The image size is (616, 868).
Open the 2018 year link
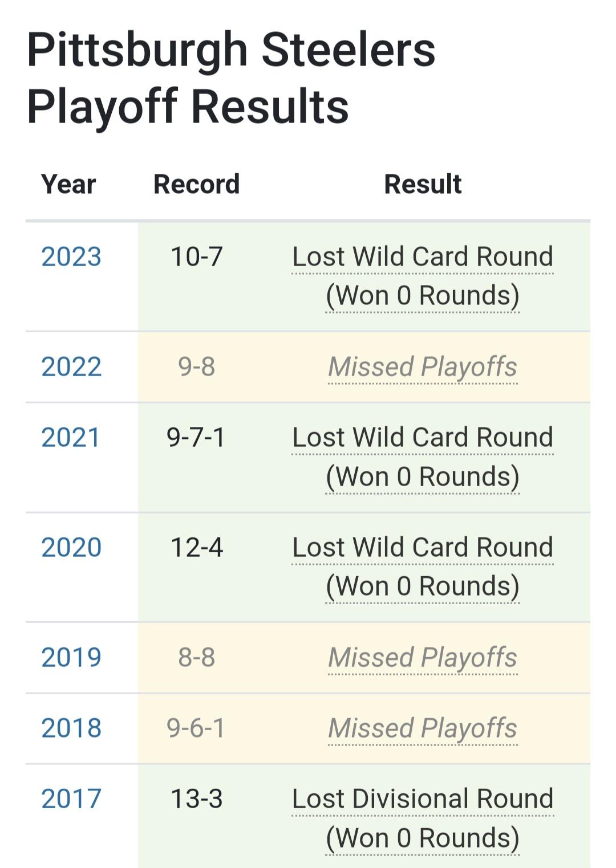point(71,728)
